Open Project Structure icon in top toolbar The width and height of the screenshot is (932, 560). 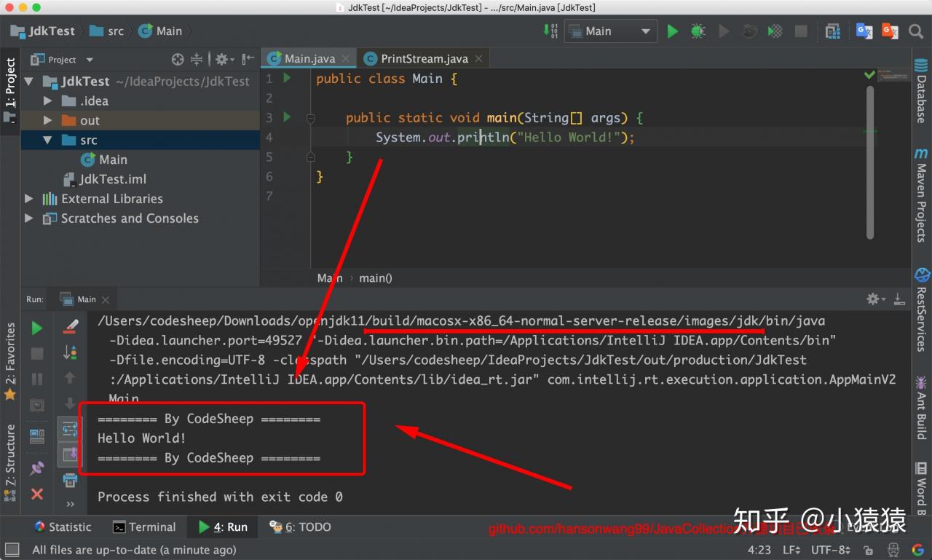click(833, 31)
